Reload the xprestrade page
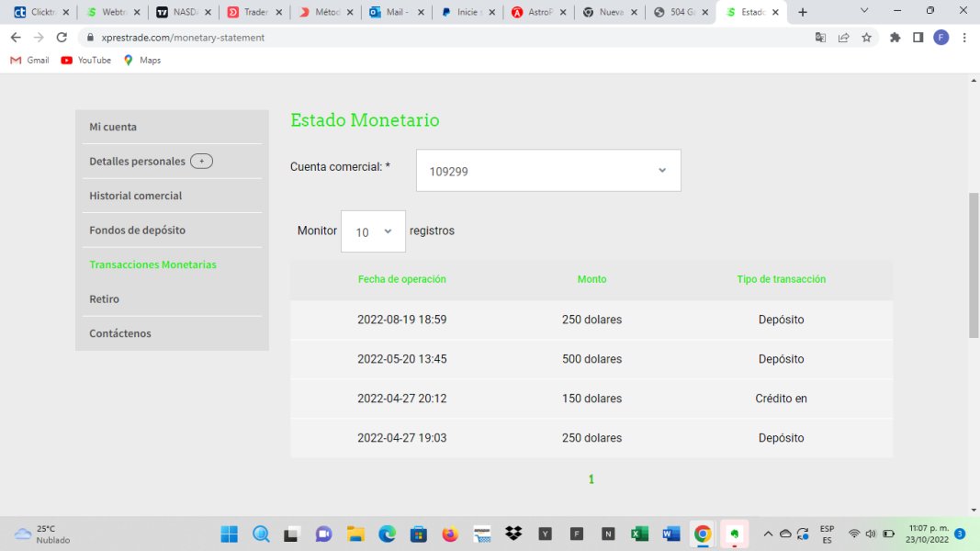Viewport: 980px width, 551px height. click(62, 38)
